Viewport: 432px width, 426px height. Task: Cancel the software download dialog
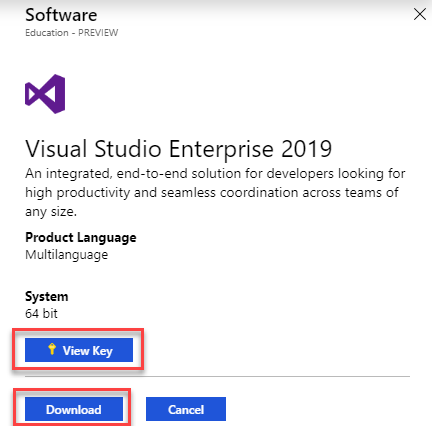186,409
